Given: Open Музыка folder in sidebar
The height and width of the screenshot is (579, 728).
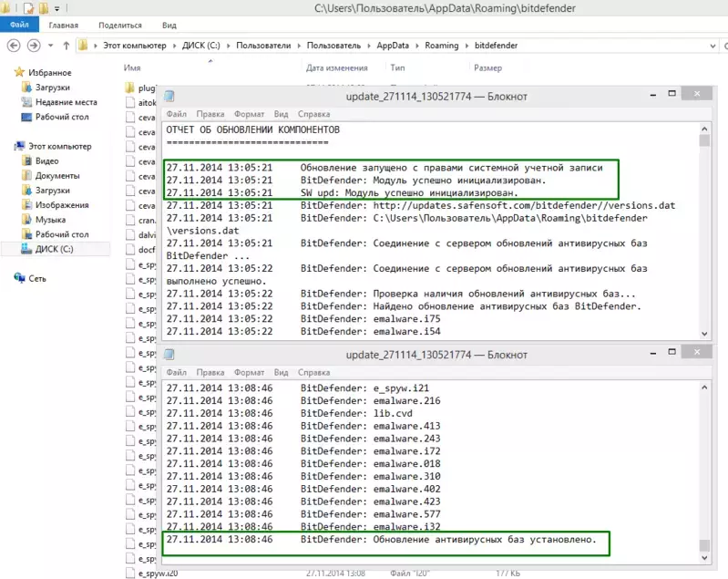Looking at the screenshot, I should 50,220.
